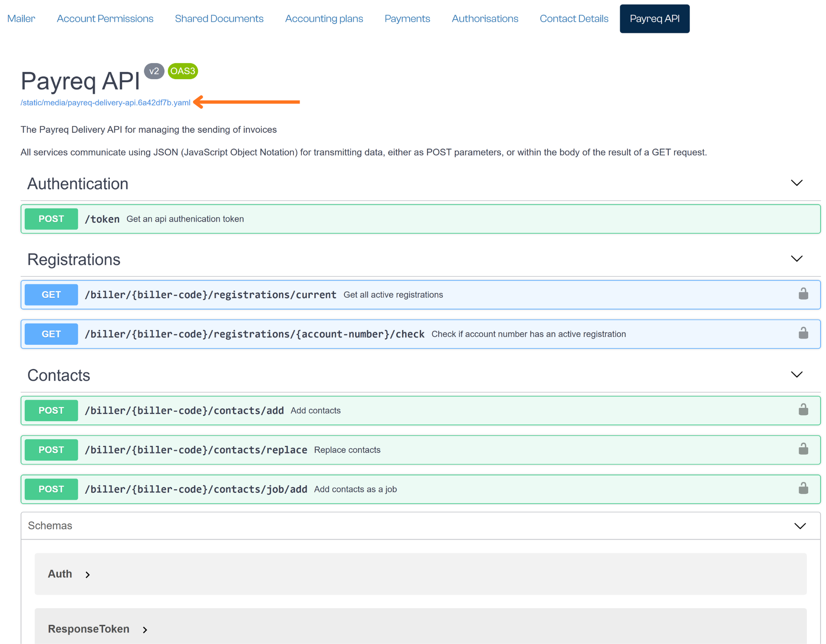Select the Authorisations tab

[x=485, y=19]
